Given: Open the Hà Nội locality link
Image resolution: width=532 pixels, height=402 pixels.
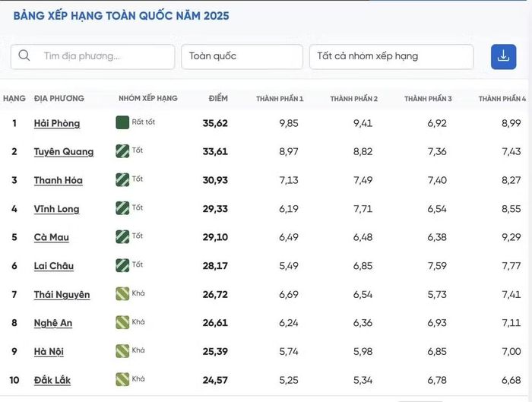Looking at the screenshot, I should [x=49, y=351].
